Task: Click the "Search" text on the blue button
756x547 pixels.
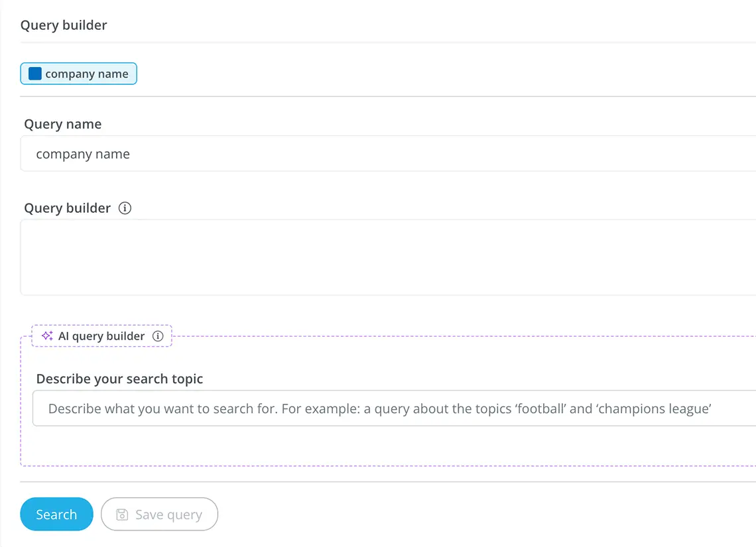Action: pos(56,515)
